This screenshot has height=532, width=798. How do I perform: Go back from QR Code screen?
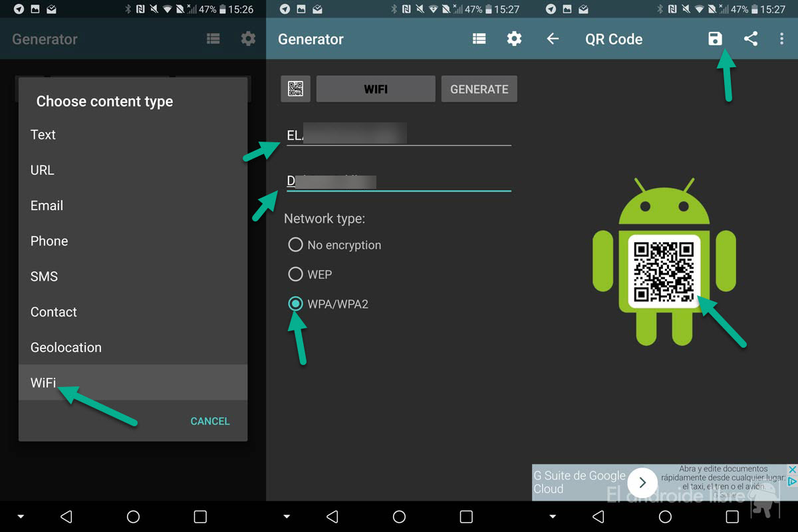pos(553,39)
